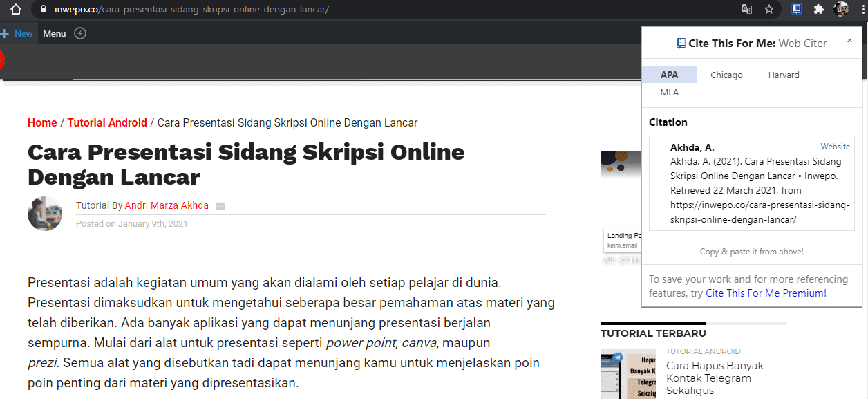
Task: Choose the Harvard citation style
Action: (783, 74)
